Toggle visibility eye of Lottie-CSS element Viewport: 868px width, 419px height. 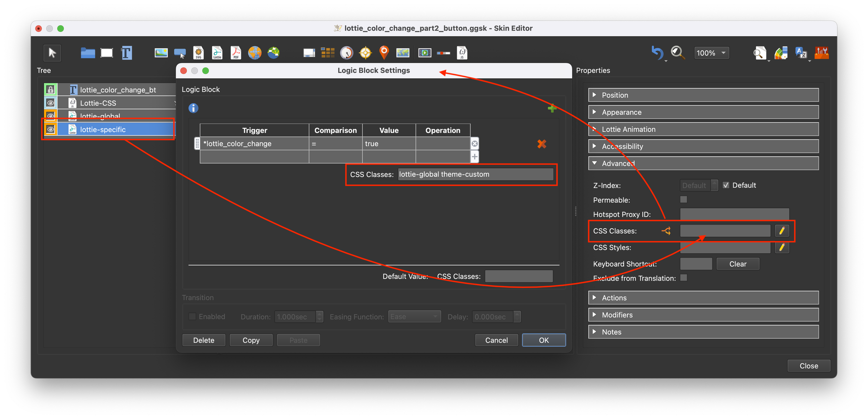(51, 103)
